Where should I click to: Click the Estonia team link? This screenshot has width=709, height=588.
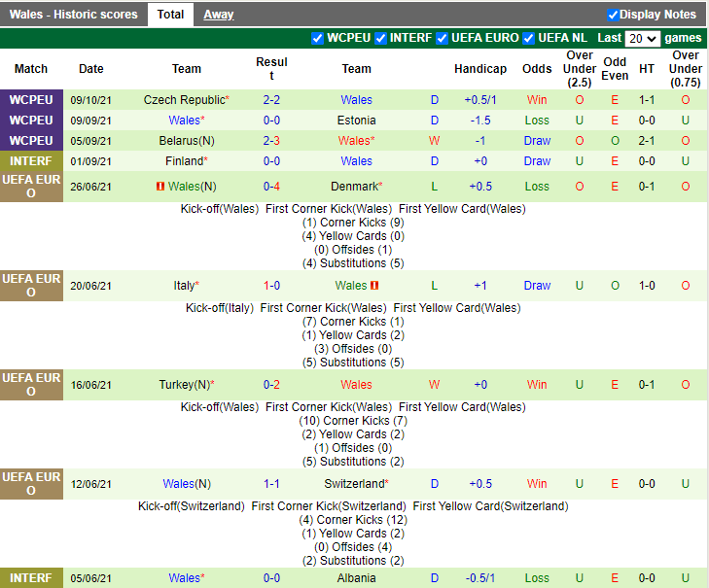click(356, 121)
